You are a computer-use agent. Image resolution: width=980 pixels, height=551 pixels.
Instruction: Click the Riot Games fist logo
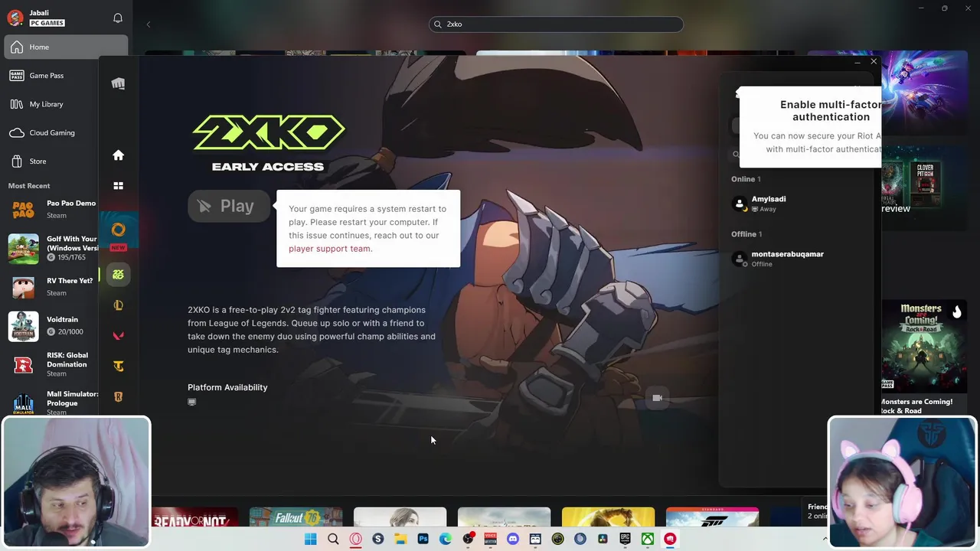click(118, 83)
